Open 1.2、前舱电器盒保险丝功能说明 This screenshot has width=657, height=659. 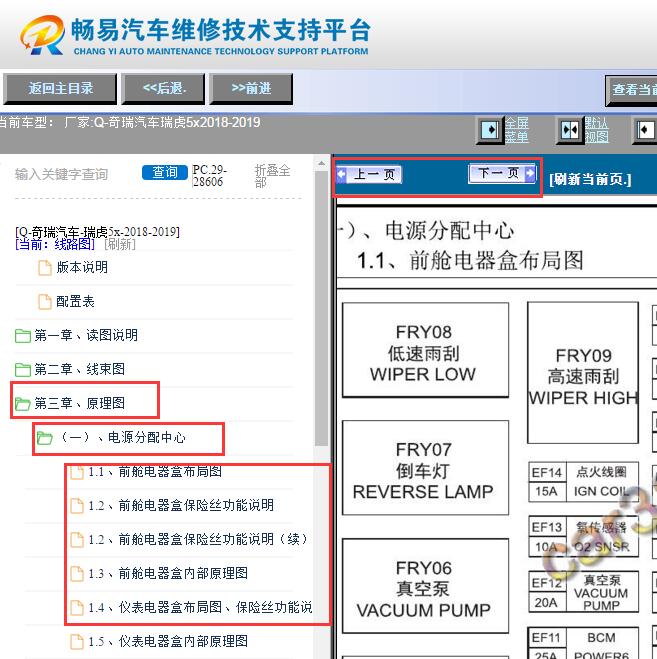pos(181,505)
